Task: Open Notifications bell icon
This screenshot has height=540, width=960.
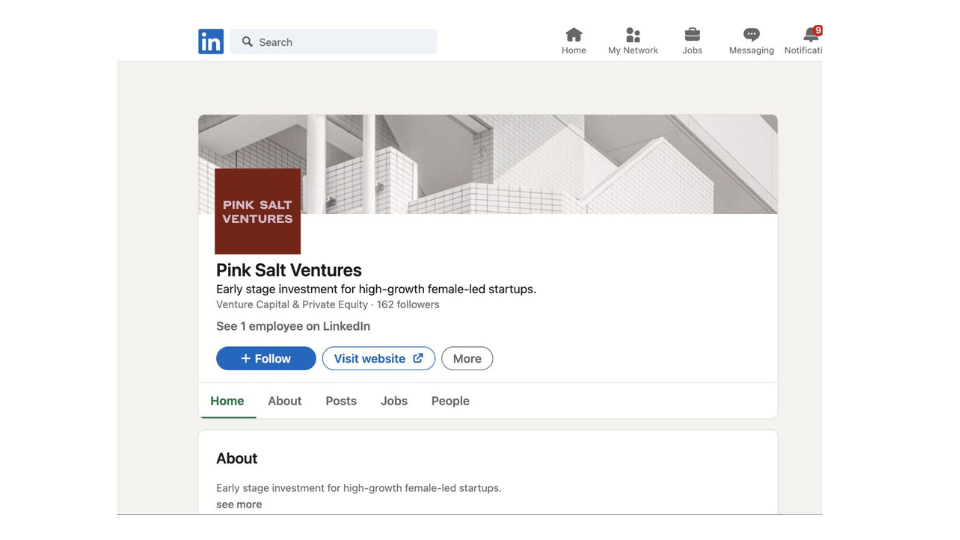Action: pos(811,35)
